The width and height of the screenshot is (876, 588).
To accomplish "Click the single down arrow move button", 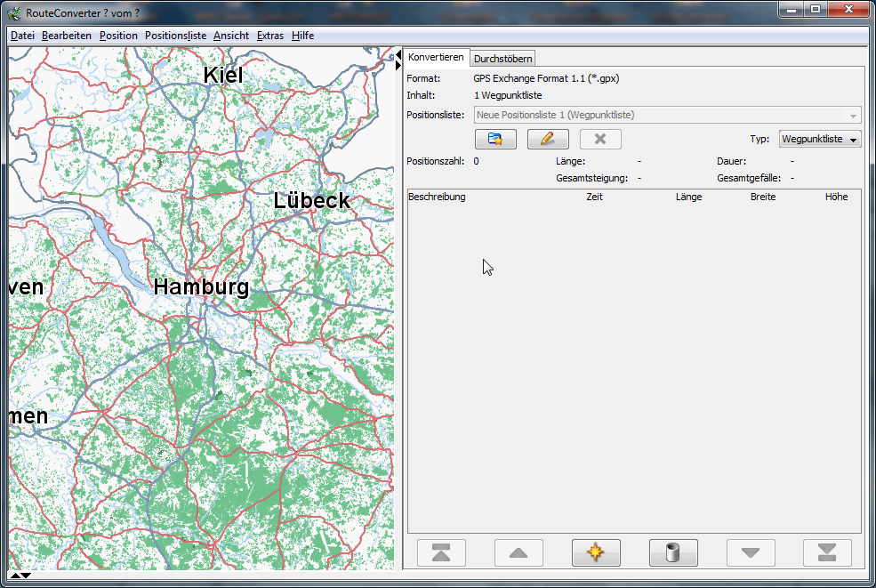I will [x=751, y=552].
